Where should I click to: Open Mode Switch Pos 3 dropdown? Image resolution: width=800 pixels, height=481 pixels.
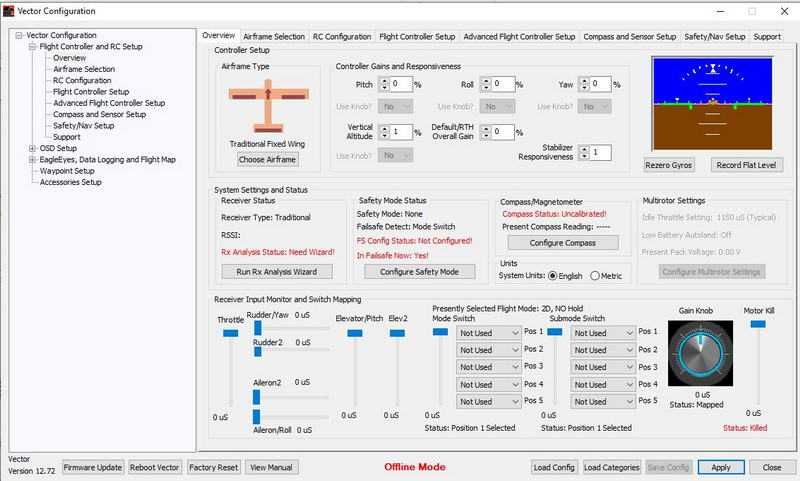[488, 367]
